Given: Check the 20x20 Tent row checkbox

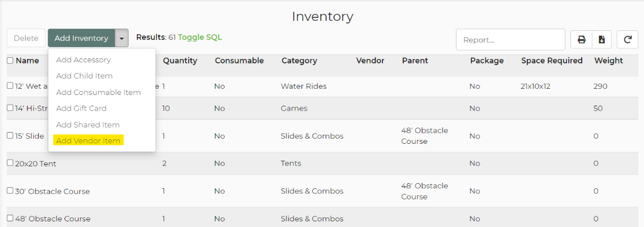Looking at the screenshot, I should pyautogui.click(x=10, y=163).
